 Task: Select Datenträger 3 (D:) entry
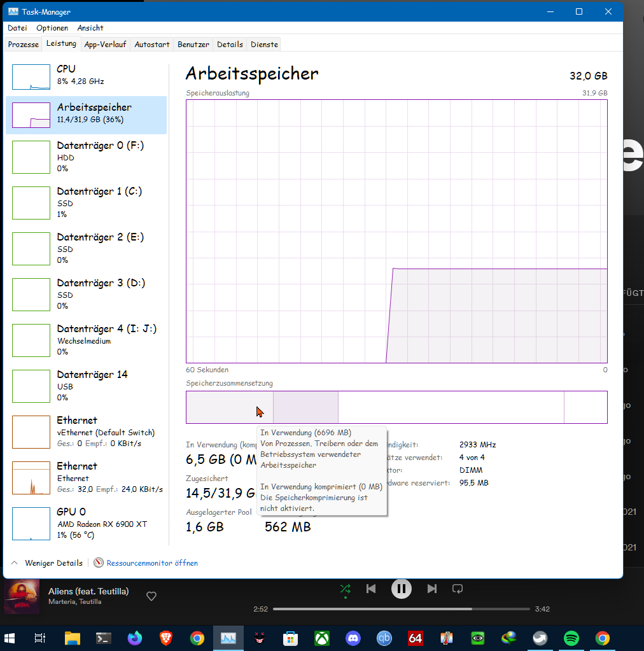[87, 295]
